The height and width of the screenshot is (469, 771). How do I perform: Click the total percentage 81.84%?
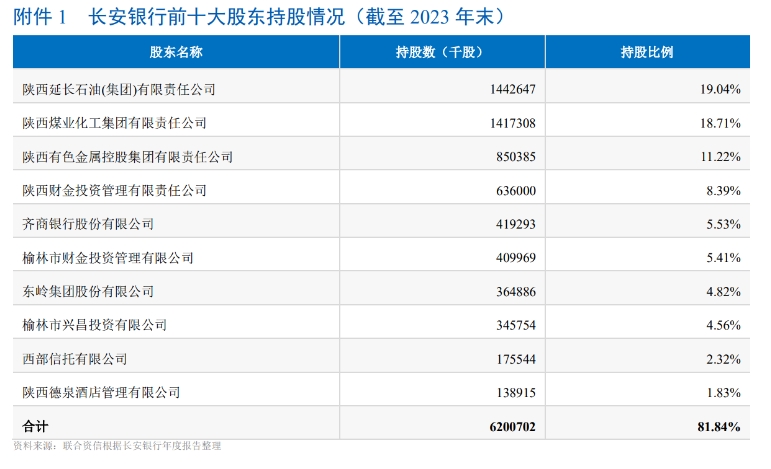719,426
